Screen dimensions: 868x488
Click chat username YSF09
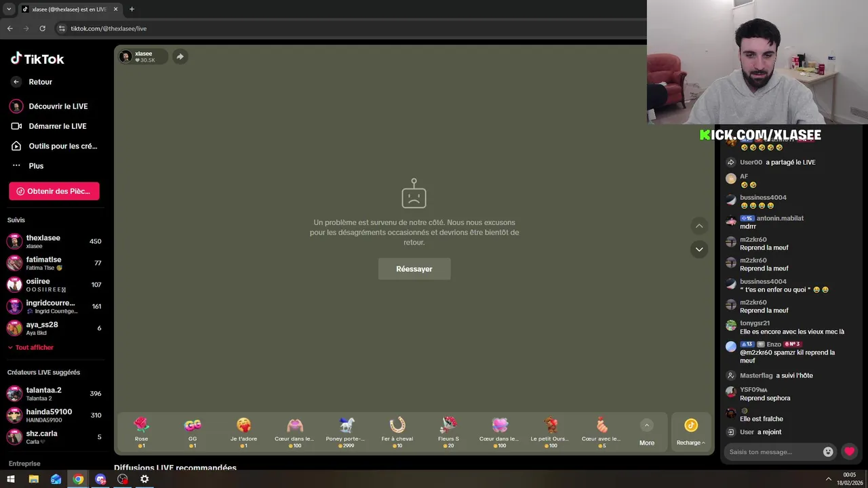click(x=753, y=390)
